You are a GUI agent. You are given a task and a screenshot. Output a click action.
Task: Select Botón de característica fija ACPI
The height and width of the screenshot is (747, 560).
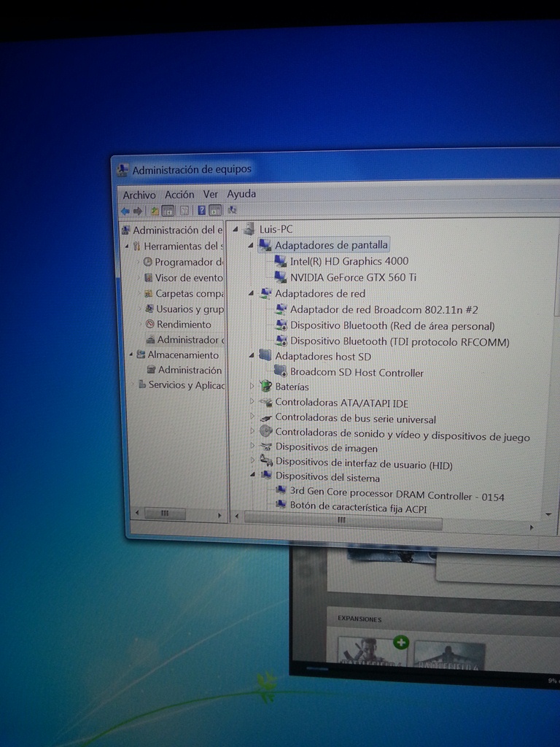[358, 507]
